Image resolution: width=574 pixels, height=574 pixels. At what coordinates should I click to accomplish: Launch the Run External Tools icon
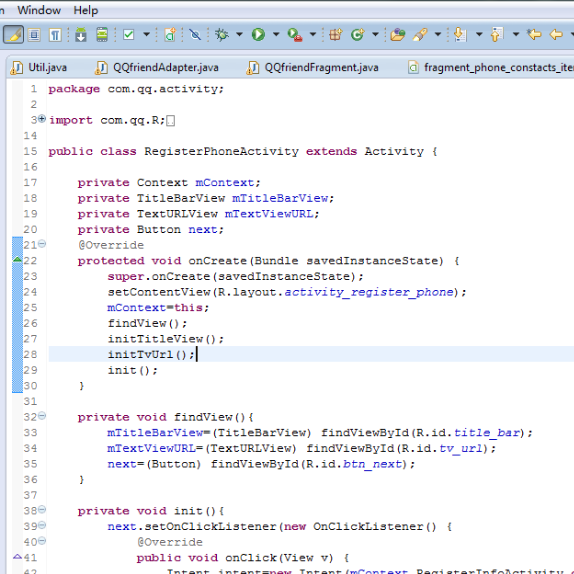click(x=295, y=35)
